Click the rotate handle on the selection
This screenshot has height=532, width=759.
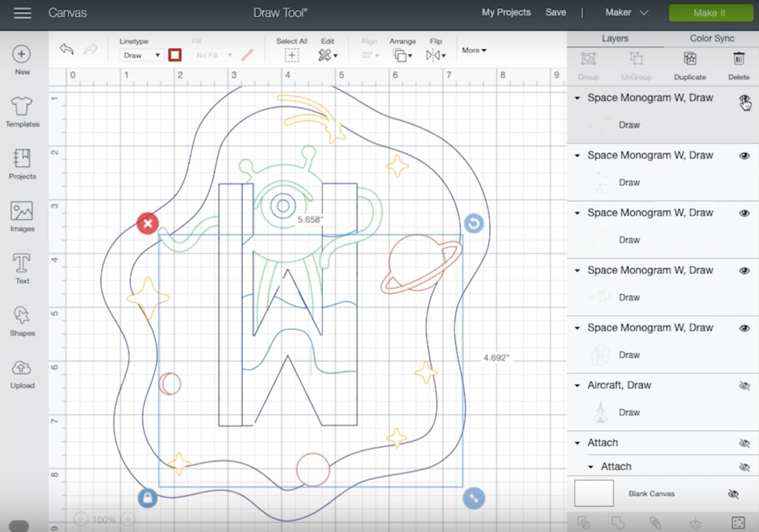474,224
